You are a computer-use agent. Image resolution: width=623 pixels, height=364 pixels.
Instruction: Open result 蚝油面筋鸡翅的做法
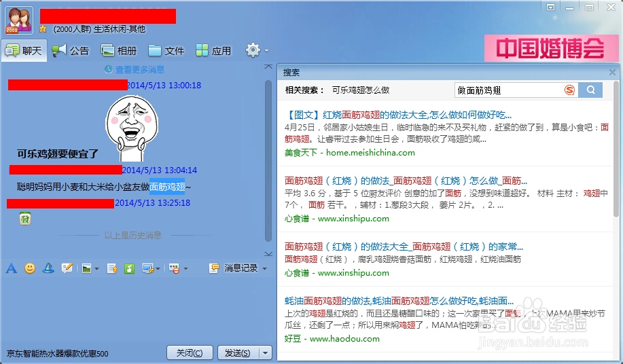coord(399,301)
